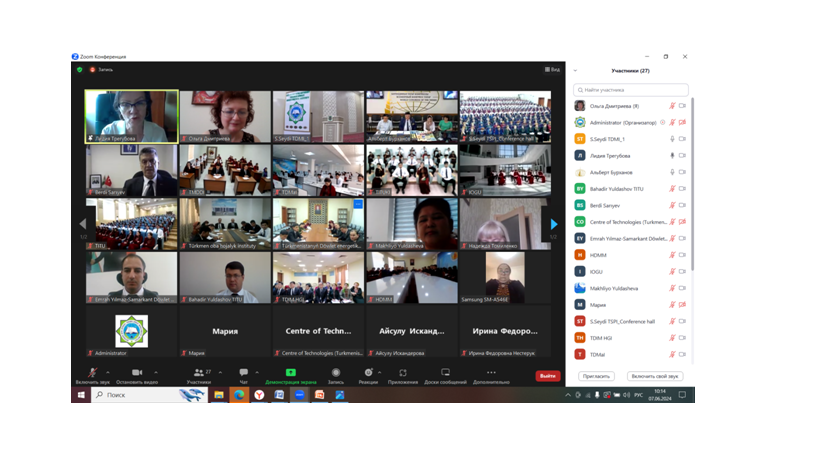Unmute microphone with Включить звук icon
The height and width of the screenshot is (460, 819).
tap(92, 373)
